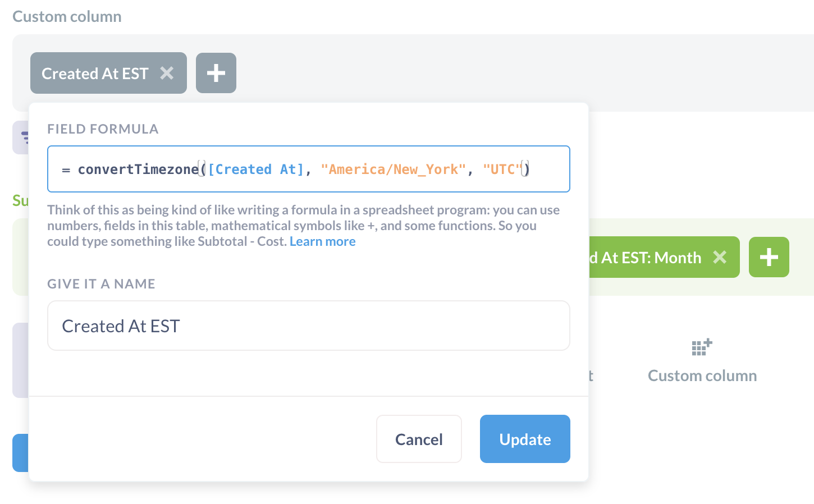Click the "America/New_York" string in formula

tap(393, 169)
